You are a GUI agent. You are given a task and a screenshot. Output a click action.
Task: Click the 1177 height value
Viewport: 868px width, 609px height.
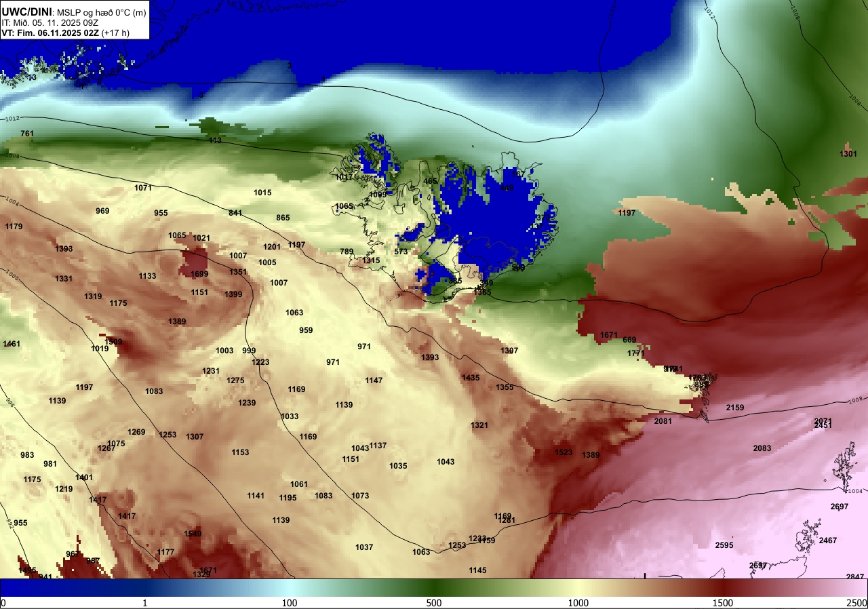(165, 552)
